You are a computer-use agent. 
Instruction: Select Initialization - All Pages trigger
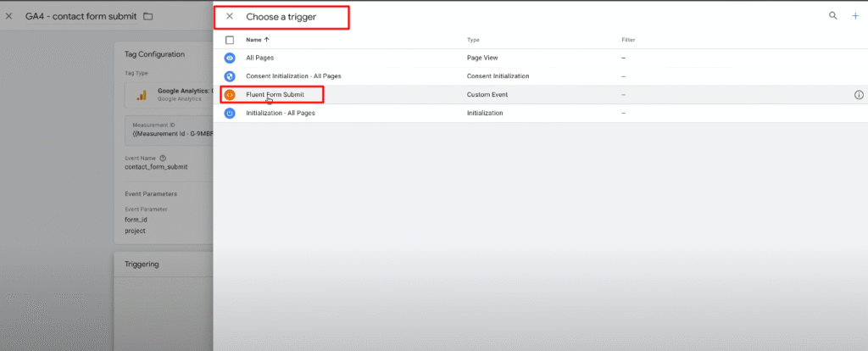coord(281,114)
